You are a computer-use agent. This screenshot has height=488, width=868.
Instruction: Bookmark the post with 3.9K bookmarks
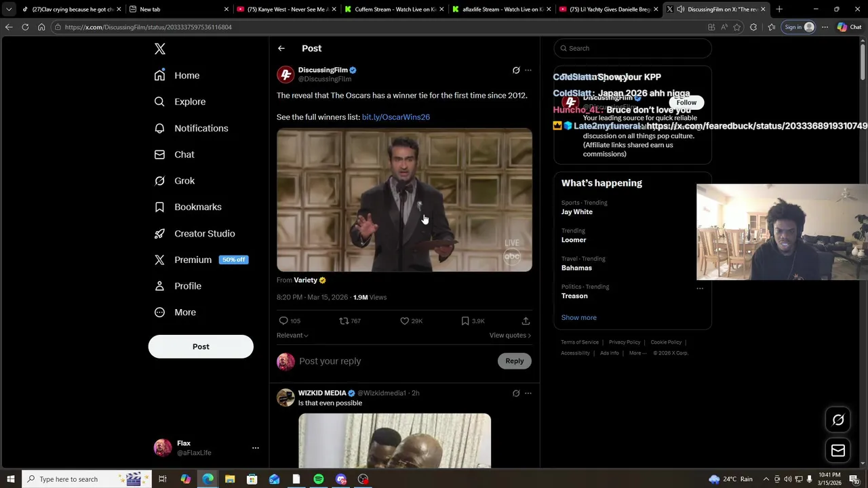coord(473,321)
